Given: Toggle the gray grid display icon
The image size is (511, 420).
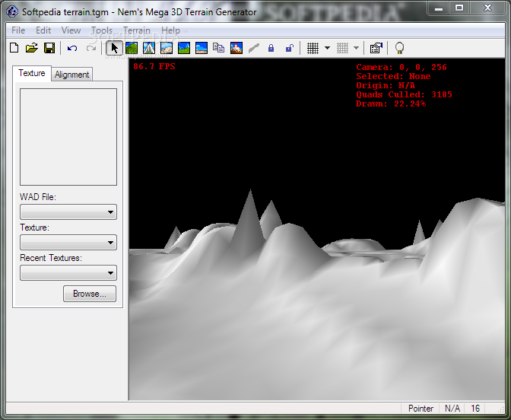Looking at the screenshot, I should [342, 48].
